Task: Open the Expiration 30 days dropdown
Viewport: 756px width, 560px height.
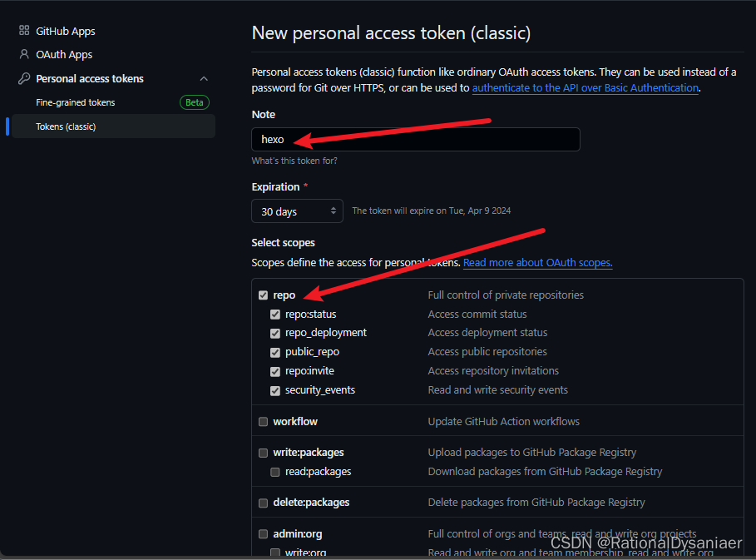Action: 297,211
